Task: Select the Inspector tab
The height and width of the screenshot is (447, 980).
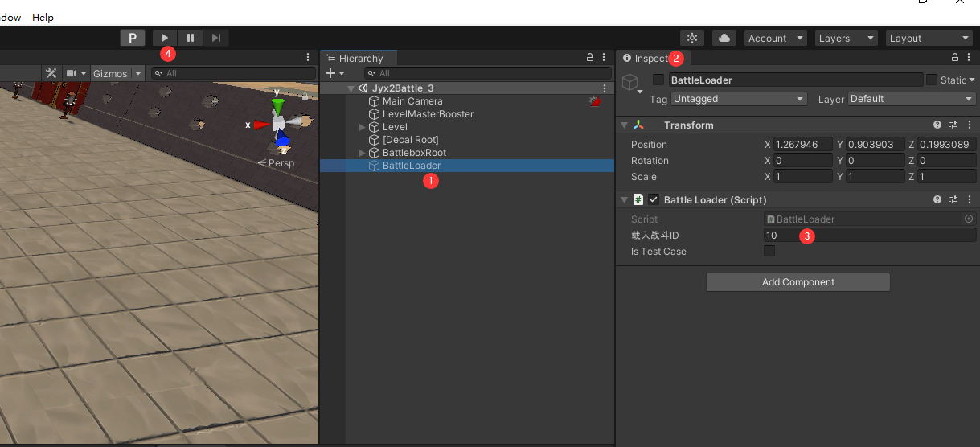Action: (x=652, y=58)
